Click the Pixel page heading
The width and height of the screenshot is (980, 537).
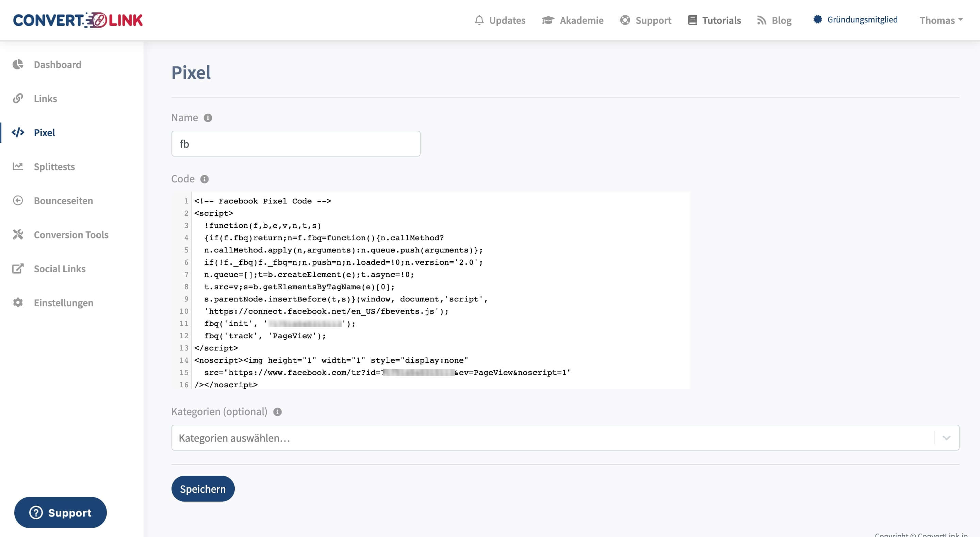[x=191, y=72]
